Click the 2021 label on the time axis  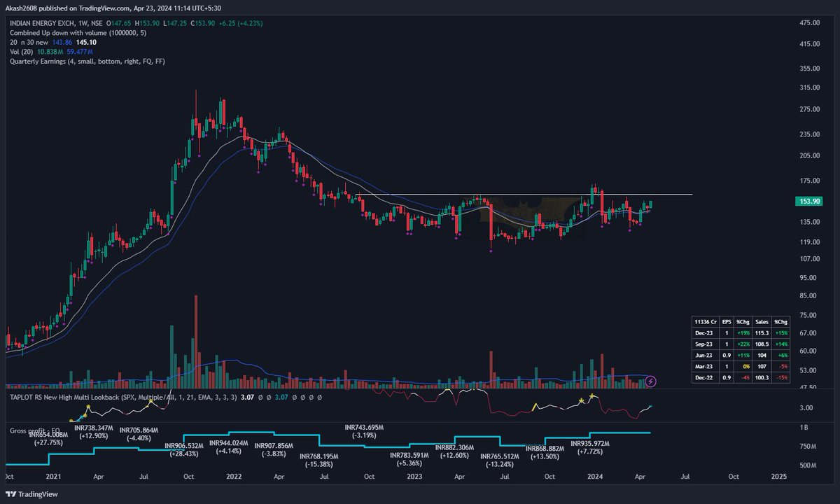coord(54,476)
